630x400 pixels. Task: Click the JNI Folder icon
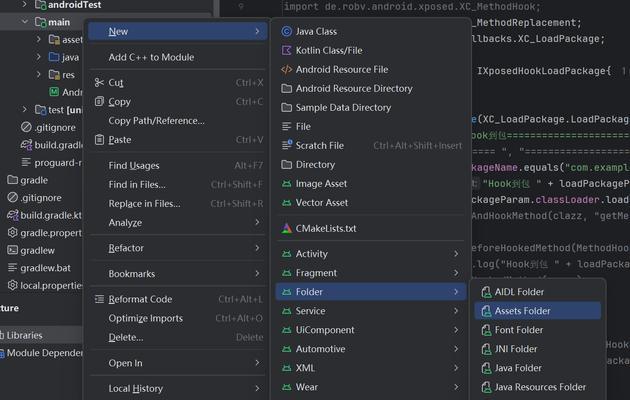tap(486, 349)
